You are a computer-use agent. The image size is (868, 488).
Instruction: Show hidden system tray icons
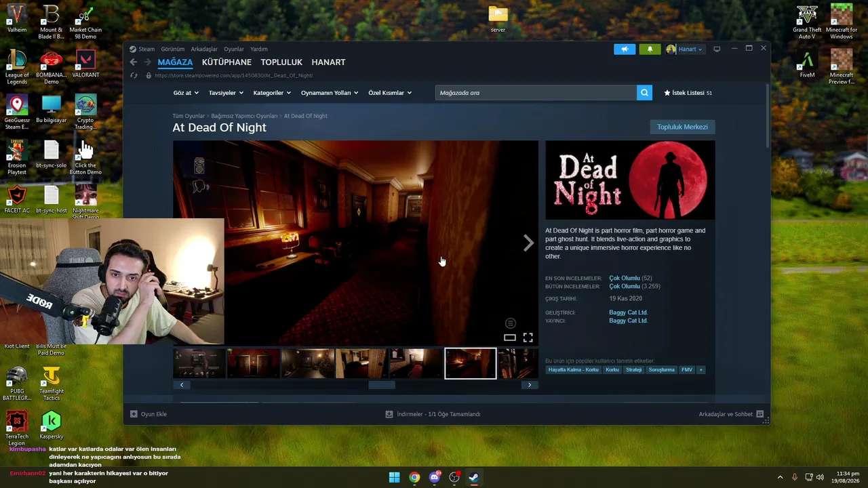pyautogui.click(x=780, y=477)
